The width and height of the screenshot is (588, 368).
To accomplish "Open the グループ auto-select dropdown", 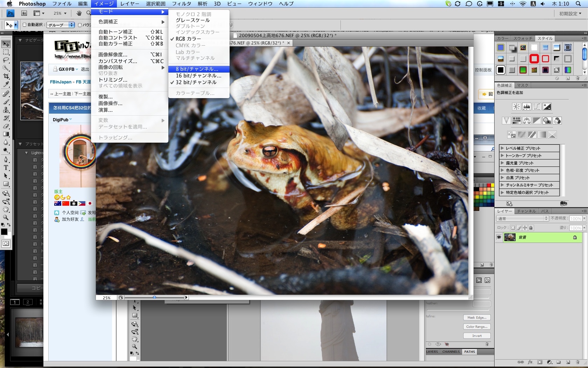I will coord(61,25).
